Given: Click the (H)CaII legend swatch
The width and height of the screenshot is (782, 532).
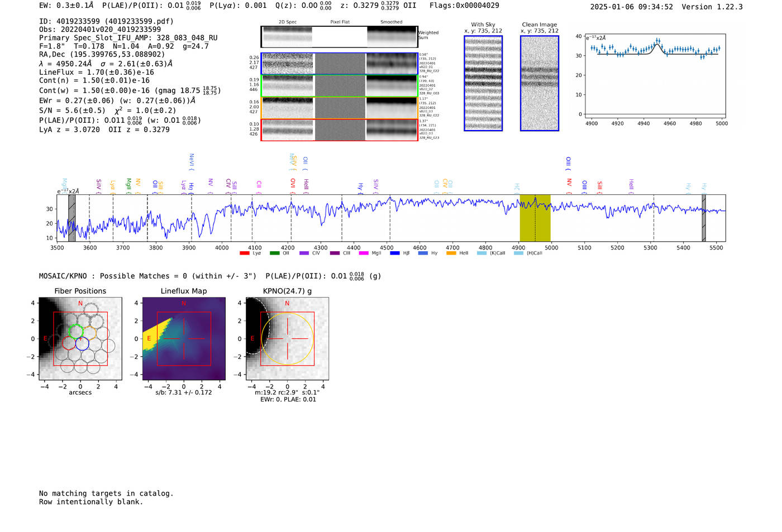Looking at the screenshot, I should coord(518,253).
